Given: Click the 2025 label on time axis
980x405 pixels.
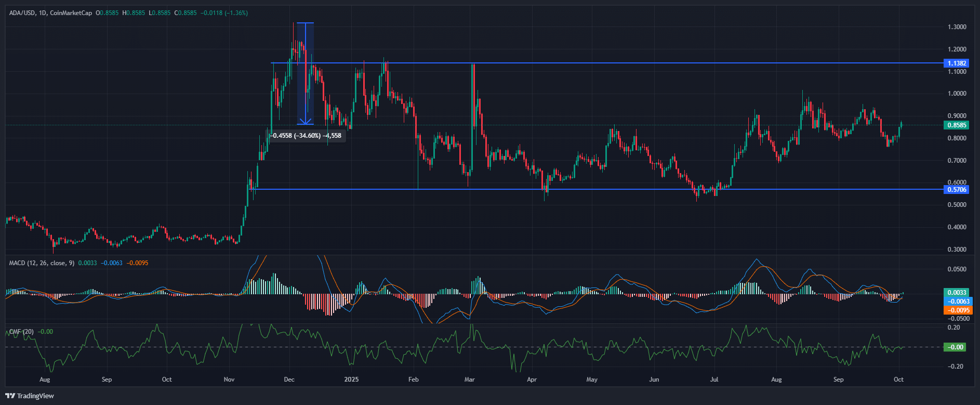Looking at the screenshot, I should (351, 380).
